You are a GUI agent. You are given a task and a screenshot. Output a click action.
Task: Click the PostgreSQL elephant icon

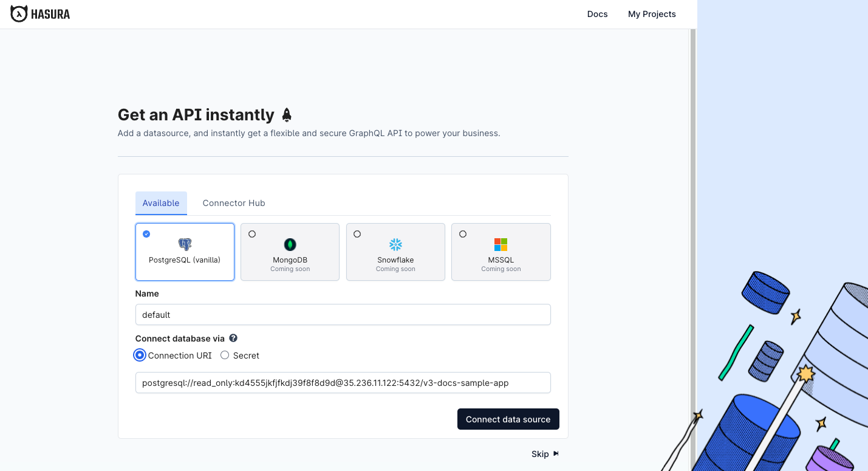pos(185,244)
